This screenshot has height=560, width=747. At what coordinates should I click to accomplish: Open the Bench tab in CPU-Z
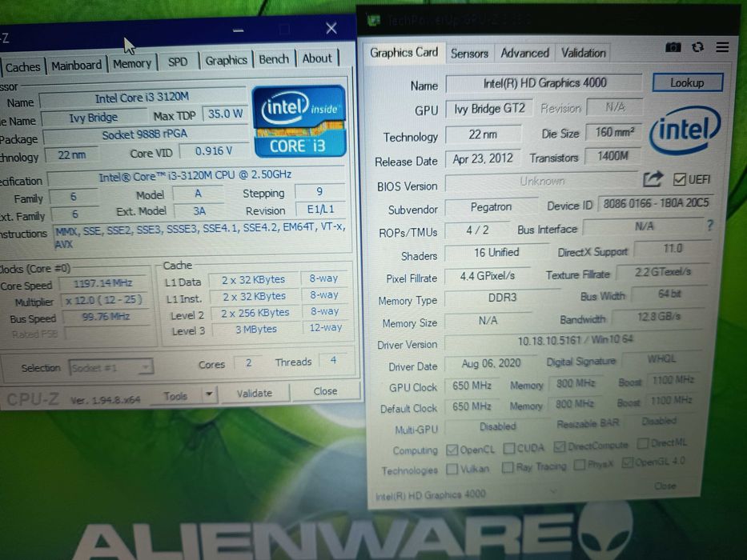coord(274,59)
